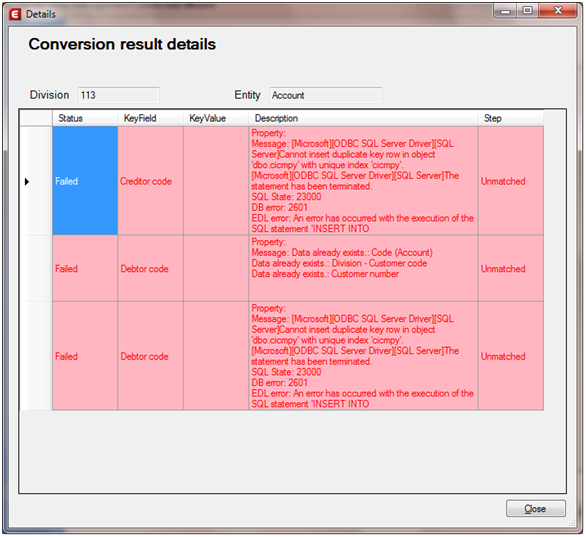Screen dimensions: 586x537
Task: Sort by the Description column header
Action: click(363, 118)
